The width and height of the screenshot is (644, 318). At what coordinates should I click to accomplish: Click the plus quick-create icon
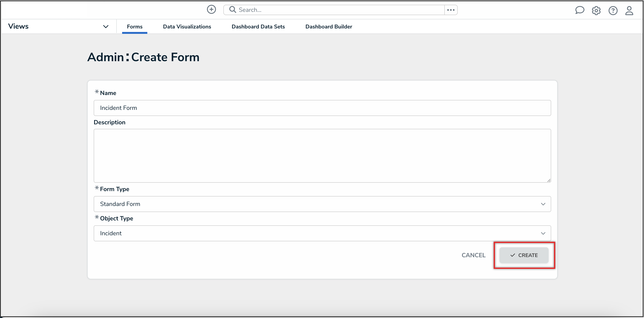coord(211,9)
